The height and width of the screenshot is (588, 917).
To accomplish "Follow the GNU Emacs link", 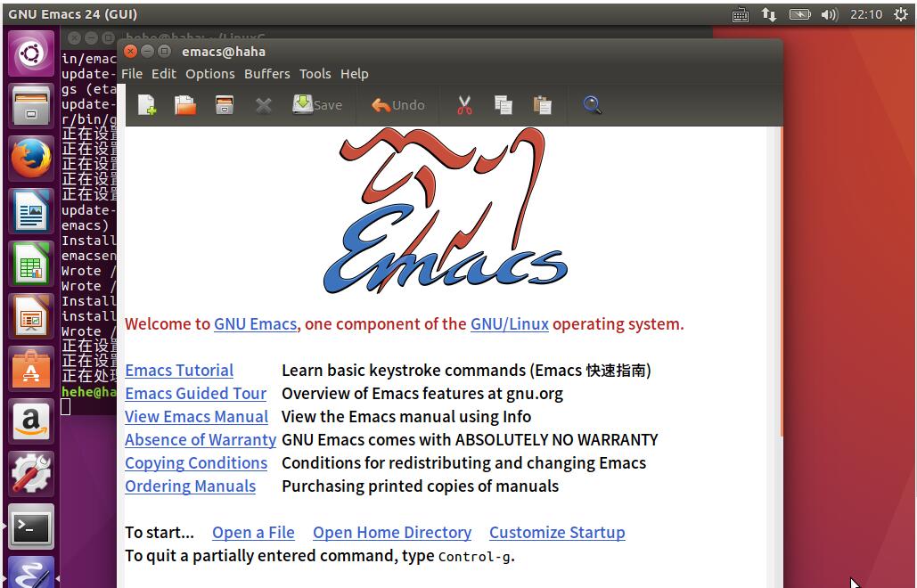I will [256, 323].
